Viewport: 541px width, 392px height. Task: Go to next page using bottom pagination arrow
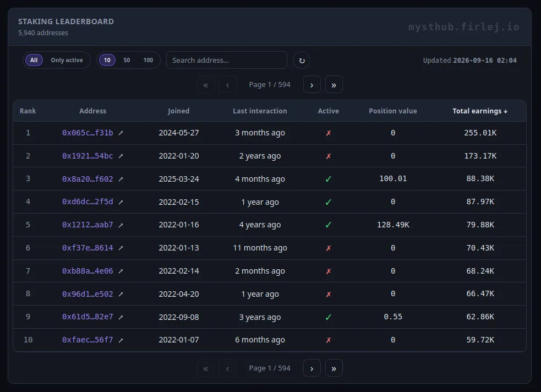(x=312, y=368)
